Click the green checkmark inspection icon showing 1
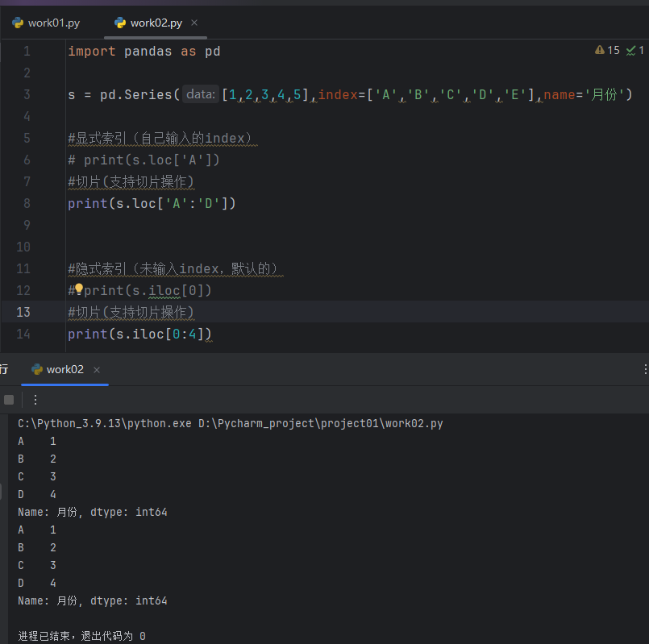The height and width of the screenshot is (644, 649). [632, 50]
